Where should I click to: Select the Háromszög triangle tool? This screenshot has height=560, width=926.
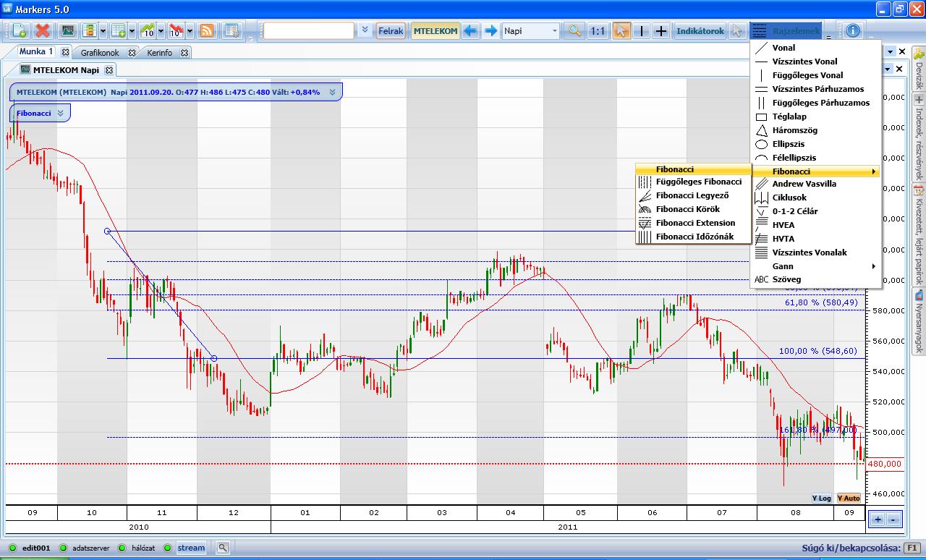pos(816,130)
